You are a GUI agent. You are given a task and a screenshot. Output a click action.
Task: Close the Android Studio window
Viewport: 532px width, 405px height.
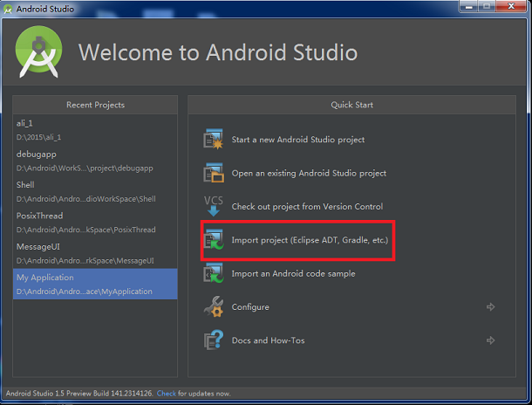pyautogui.click(x=511, y=6)
